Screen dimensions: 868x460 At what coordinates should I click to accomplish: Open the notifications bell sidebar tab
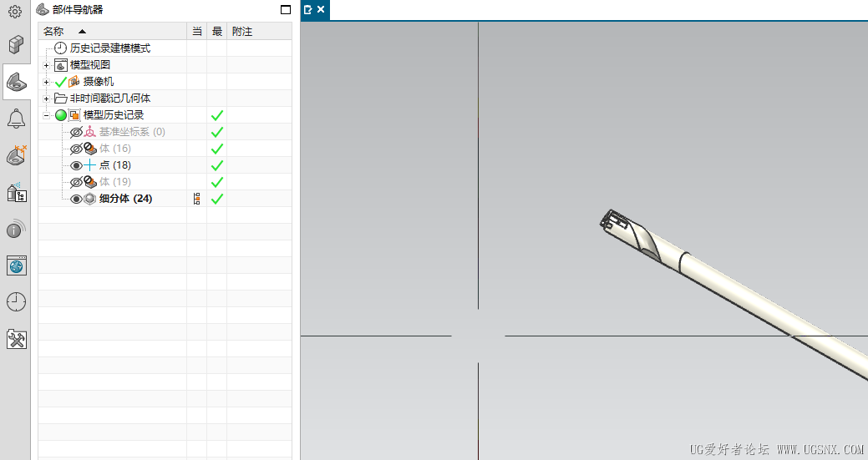click(x=16, y=119)
